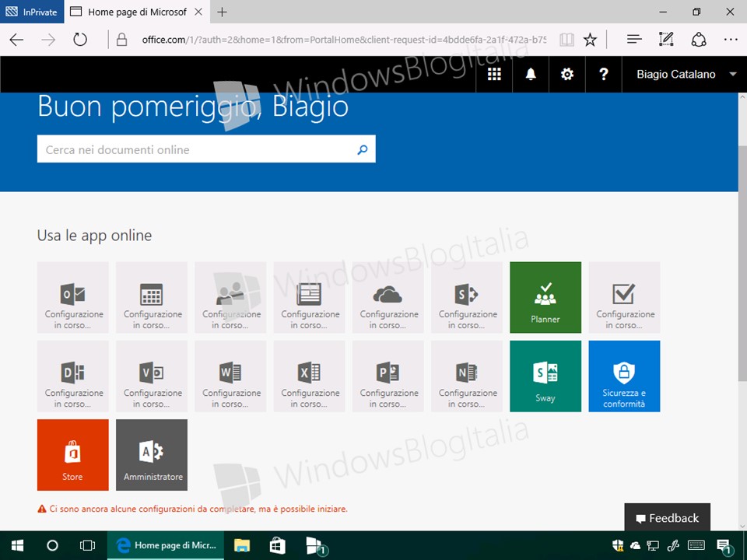Screen dimensions: 747x560
Task: Open the PowerPoint Online tile
Action: (x=388, y=376)
